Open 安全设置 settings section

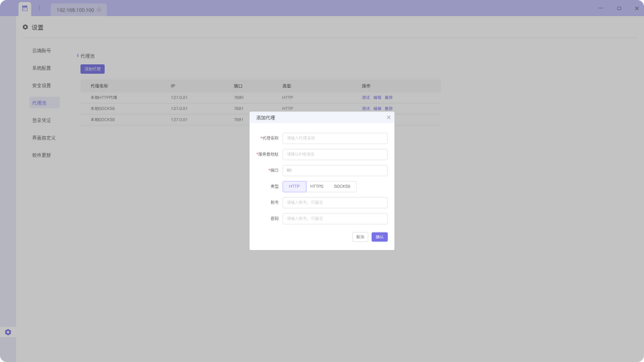tap(41, 86)
